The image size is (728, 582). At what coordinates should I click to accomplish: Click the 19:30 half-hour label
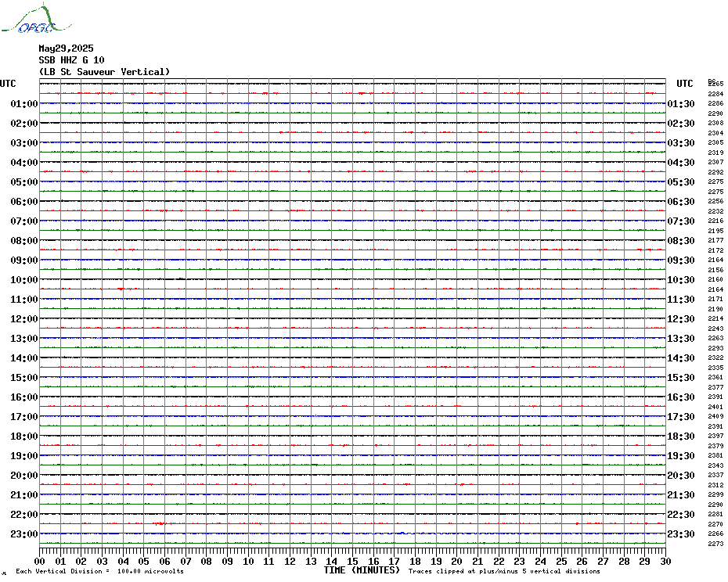click(x=681, y=456)
